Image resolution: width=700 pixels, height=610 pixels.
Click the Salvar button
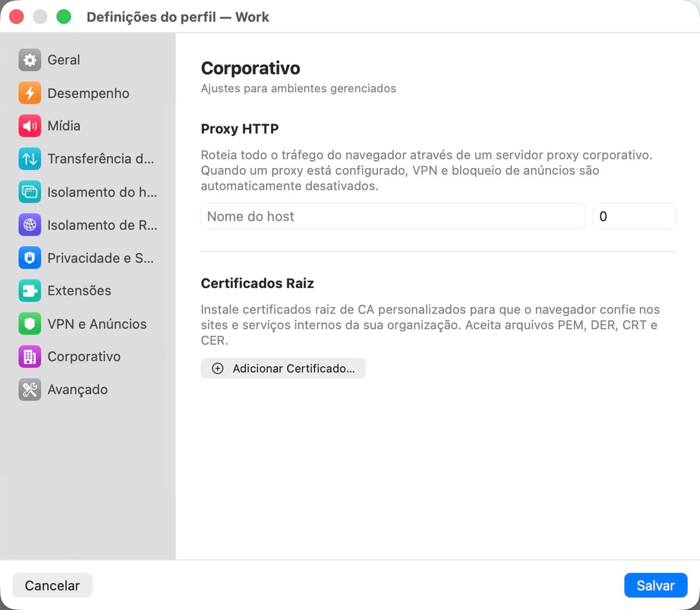656,585
